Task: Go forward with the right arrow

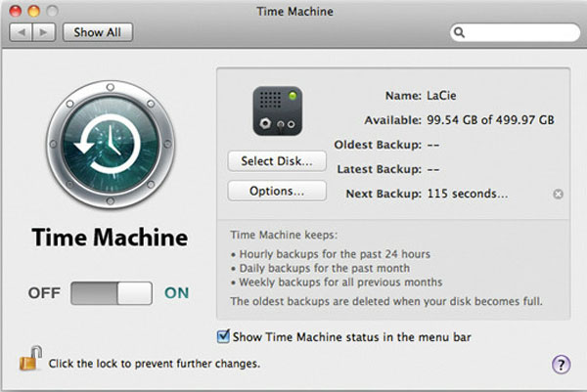Action: click(x=47, y=32)
